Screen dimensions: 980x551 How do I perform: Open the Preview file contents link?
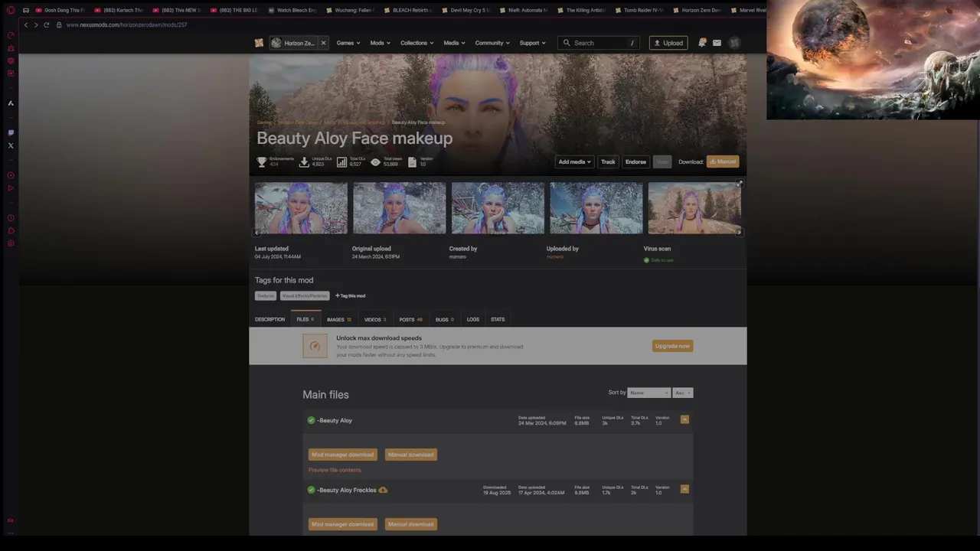tap(335, 470)
